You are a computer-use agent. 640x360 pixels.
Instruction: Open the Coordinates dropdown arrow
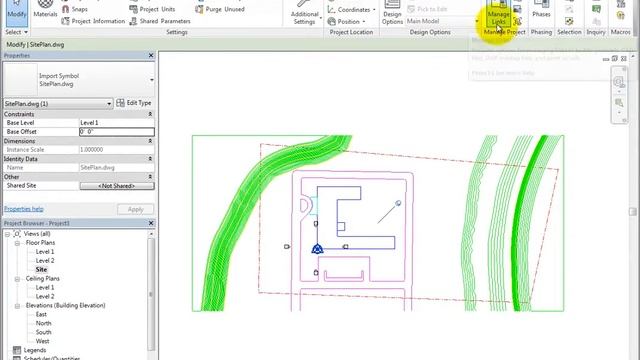pos(374,10)
